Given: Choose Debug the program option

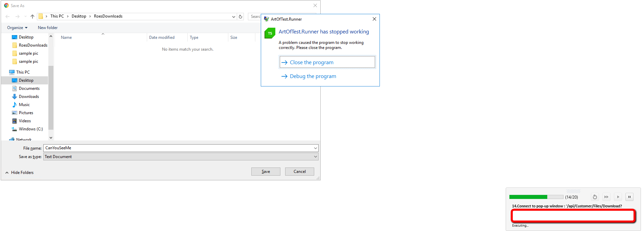Looking at the screenshot, I should click(313, 76).
